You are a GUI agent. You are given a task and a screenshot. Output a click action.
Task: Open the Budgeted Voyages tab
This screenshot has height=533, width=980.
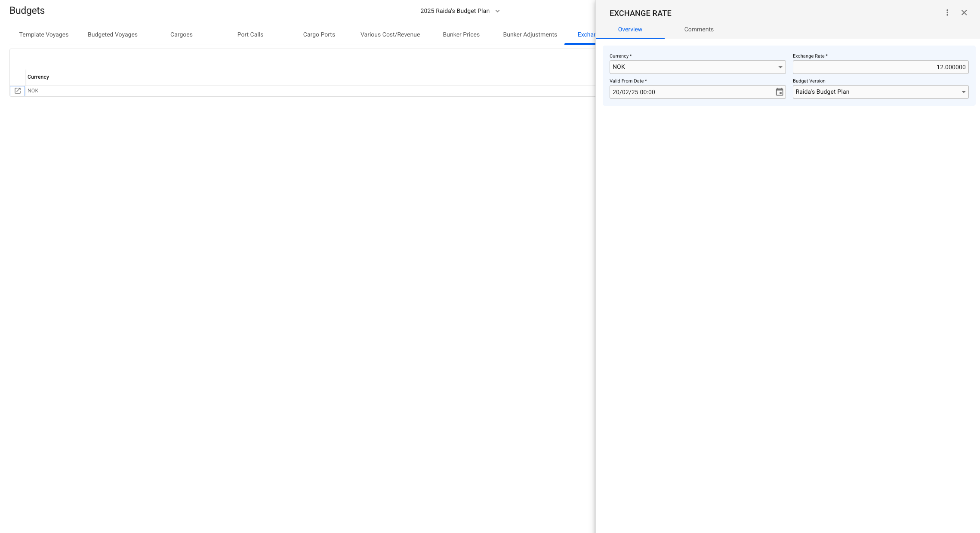[113, 35]
